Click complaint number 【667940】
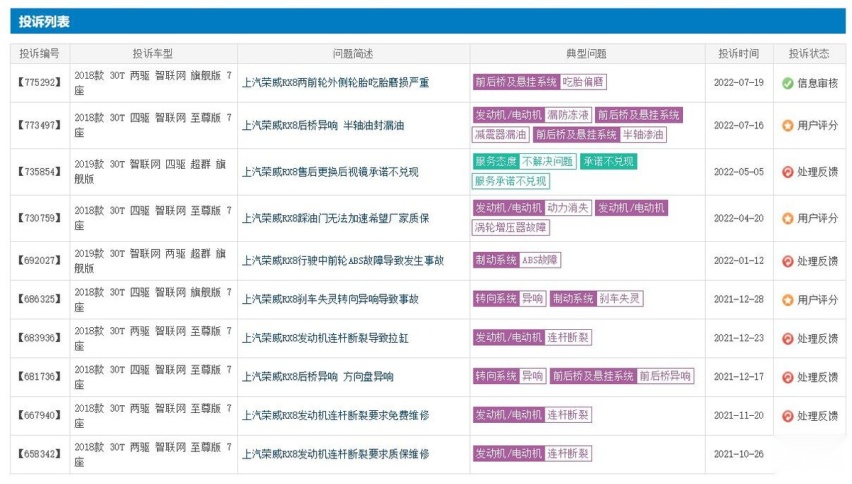This screenshot has height=484, width=852. tap(39, 416)
